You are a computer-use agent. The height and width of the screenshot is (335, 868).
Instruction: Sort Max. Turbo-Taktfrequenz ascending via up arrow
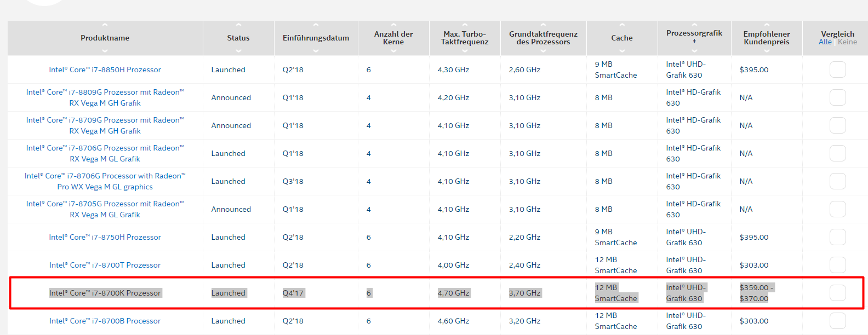[x=465, y=25]
